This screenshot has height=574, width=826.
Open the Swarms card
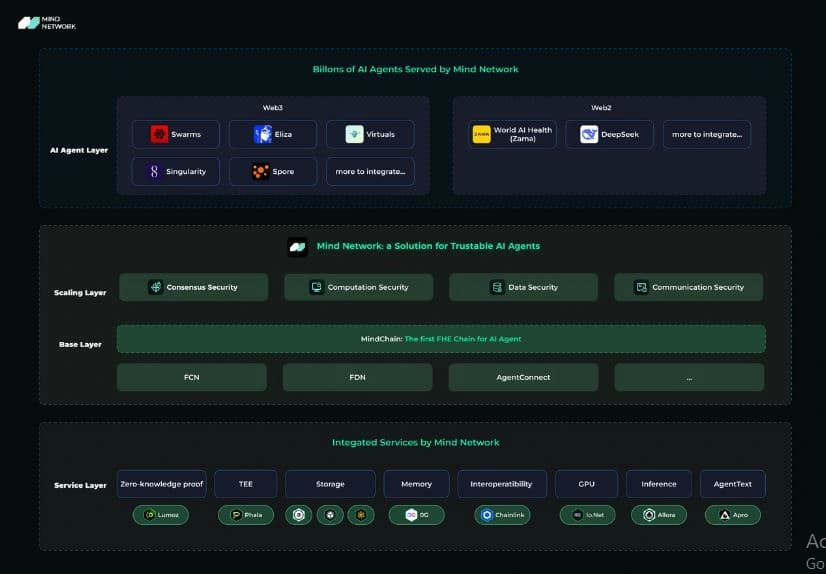[175, 134]
